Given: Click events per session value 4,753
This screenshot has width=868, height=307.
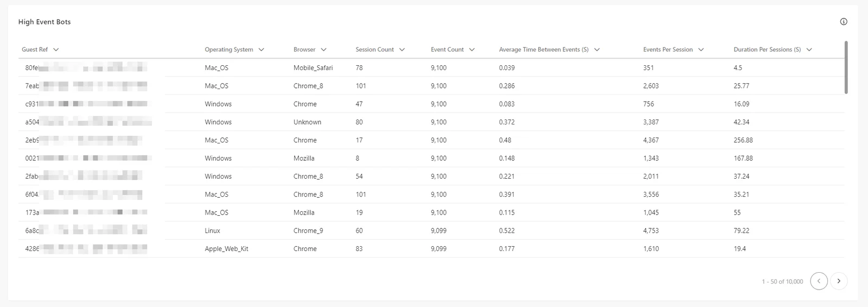Looking at the screenshot, I should click(x=651, y=231).
